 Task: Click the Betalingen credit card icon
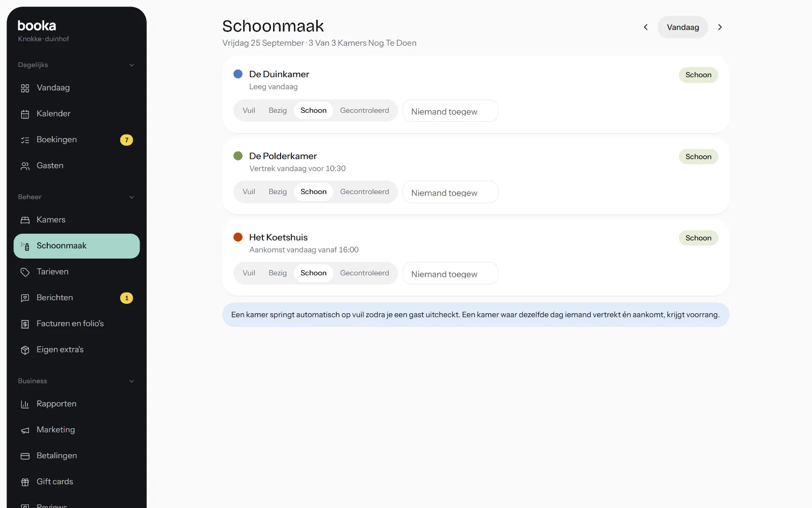(x=25, y=456)
